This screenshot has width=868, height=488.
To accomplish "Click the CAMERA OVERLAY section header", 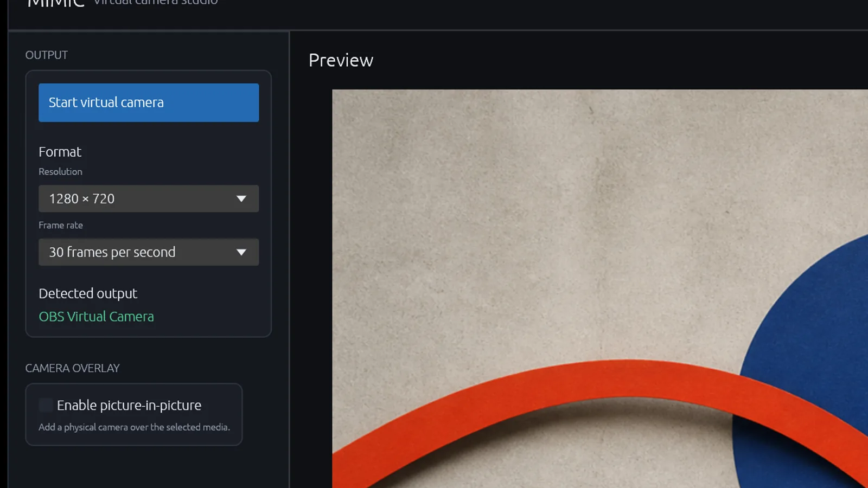I will coord(72,368).
